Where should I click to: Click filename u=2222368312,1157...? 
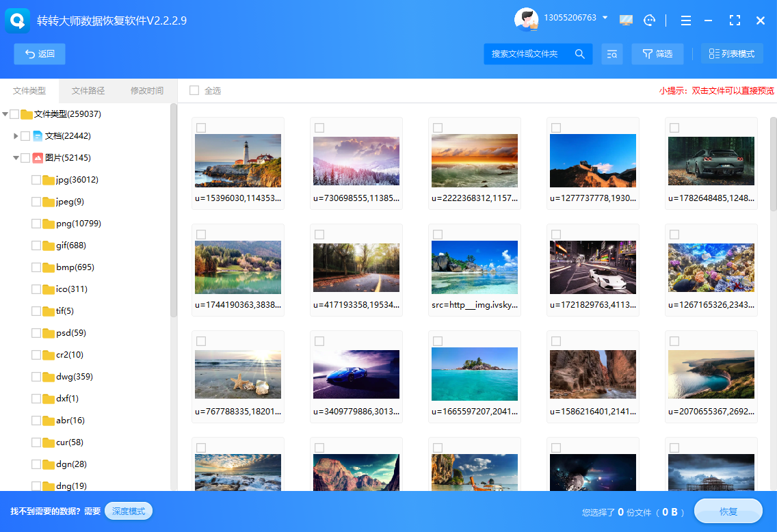(474, 198)
